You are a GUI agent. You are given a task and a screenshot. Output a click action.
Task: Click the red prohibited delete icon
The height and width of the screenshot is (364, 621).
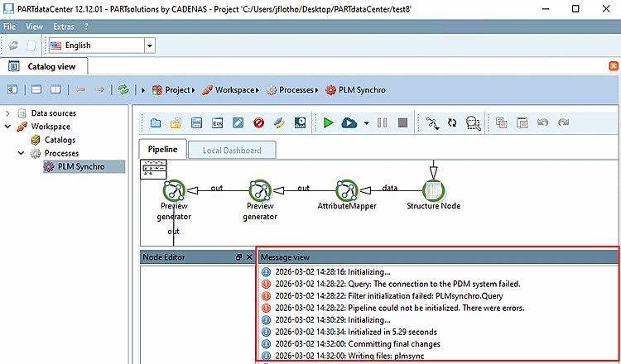[x=258, y=123]
